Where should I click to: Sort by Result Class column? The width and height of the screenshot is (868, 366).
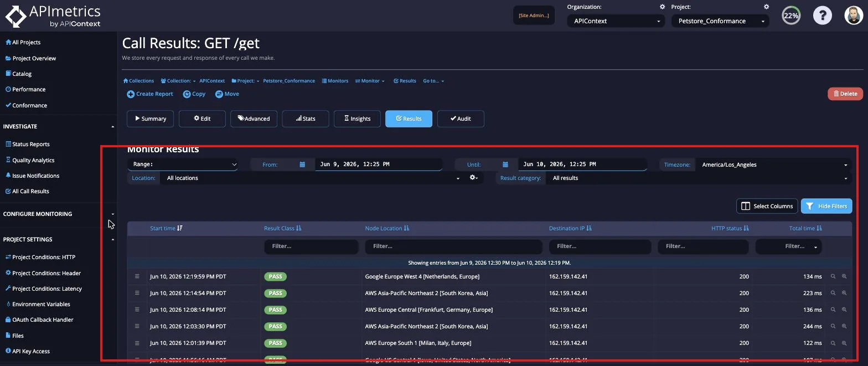coord(283,228)
